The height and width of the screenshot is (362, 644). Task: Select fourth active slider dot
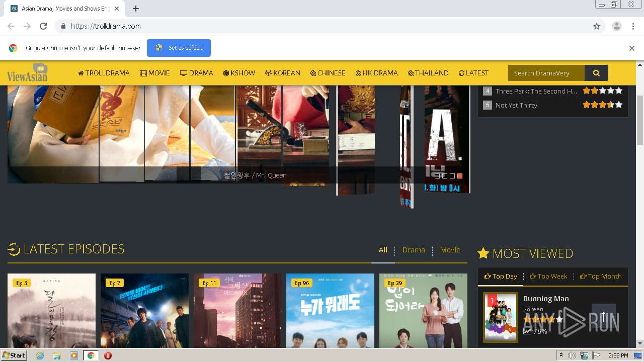460,176
